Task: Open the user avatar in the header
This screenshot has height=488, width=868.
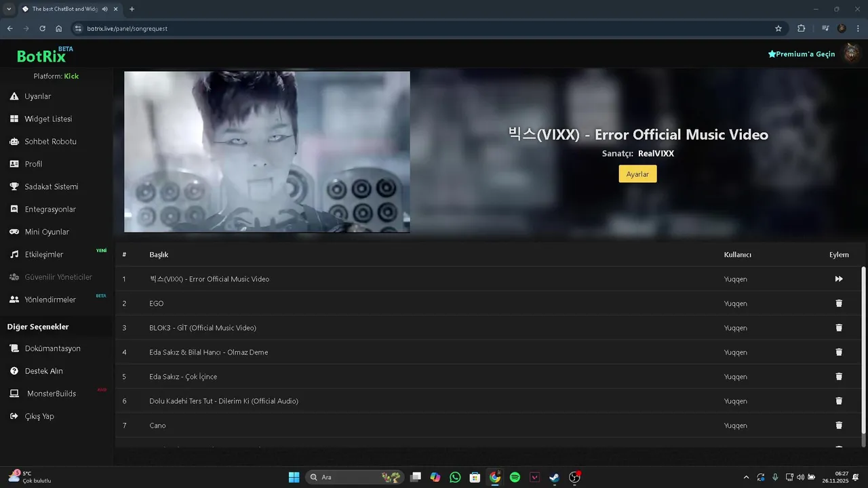Action: [x=851, y=54]
